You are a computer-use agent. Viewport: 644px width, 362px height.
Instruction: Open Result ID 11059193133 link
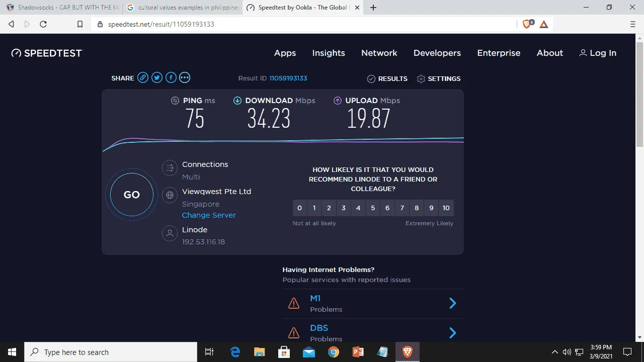288,78
